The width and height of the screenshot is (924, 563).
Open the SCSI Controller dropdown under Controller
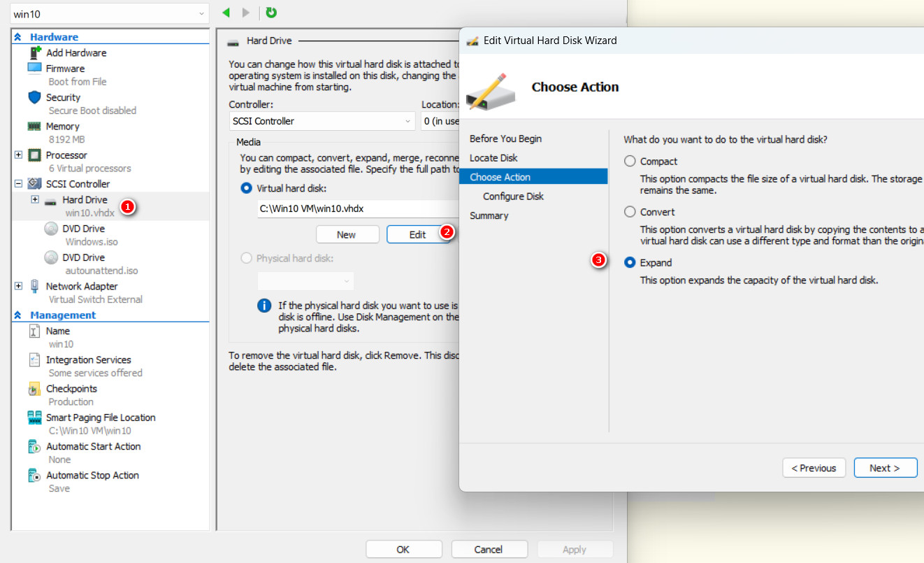pyautogui.click(x=322, y=121)
